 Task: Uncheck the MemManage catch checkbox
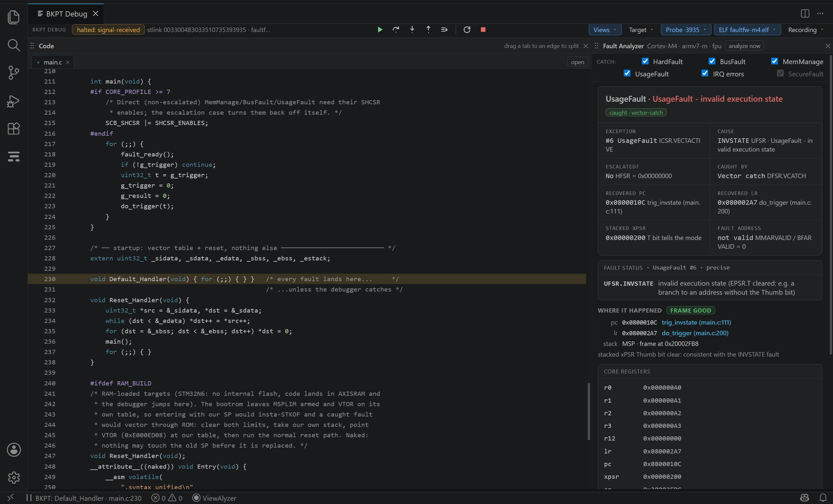click(x=774, y=61)
